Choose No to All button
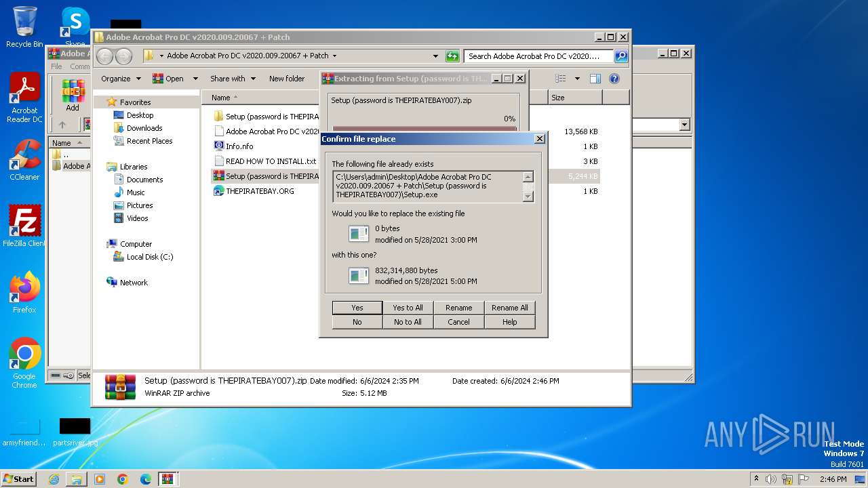Image resolution: width=868 pixels, height=488 pixels. pyautogui.click(x=408, y=322)
